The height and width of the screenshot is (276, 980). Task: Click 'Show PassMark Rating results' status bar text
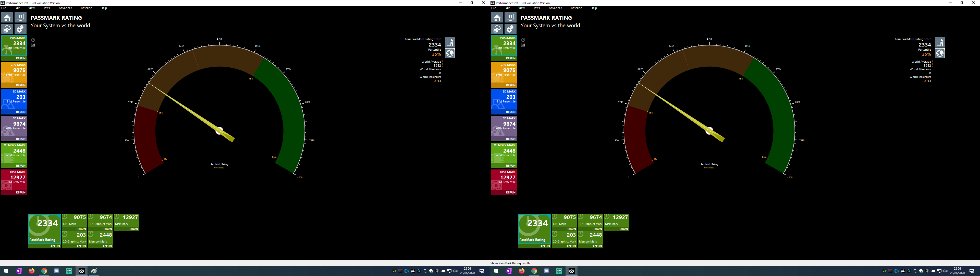510,263
